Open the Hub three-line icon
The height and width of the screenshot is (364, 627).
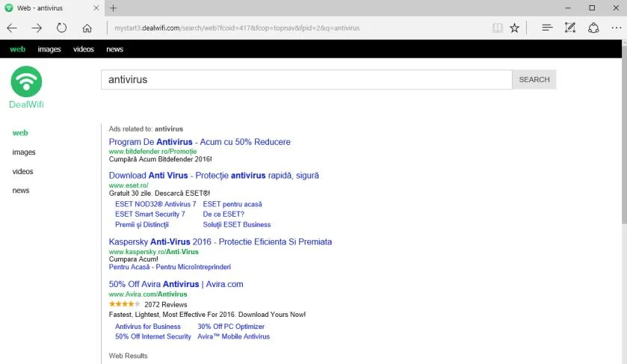[x=547, y=28]
